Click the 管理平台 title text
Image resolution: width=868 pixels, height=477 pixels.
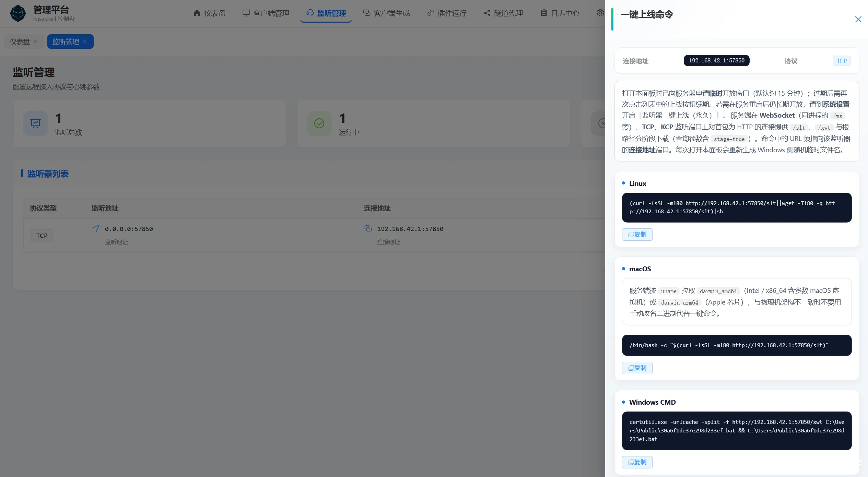51,10
